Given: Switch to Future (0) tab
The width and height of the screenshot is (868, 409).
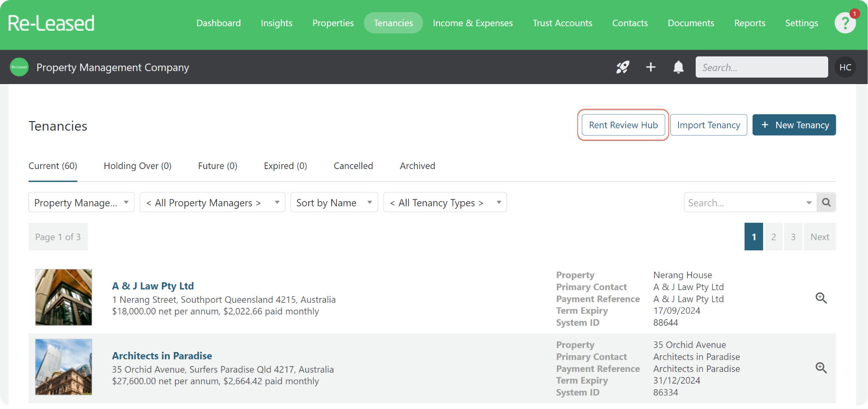Looking at the screenshot, I should pos(218,166).
